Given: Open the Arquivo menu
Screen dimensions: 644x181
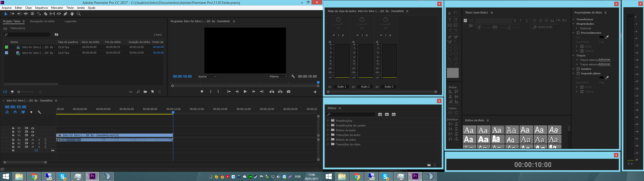Looking at the screenshot, I should [7, 8].
